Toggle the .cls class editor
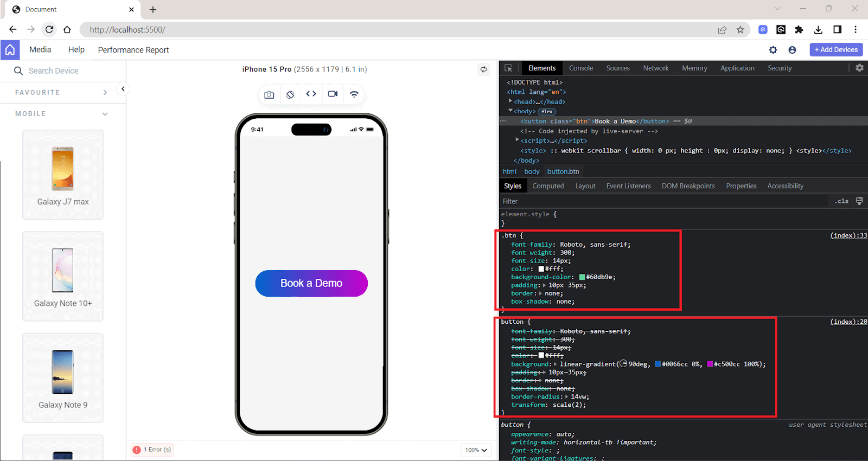The width and height of the screenshot is (868, 461). point(841,201)
